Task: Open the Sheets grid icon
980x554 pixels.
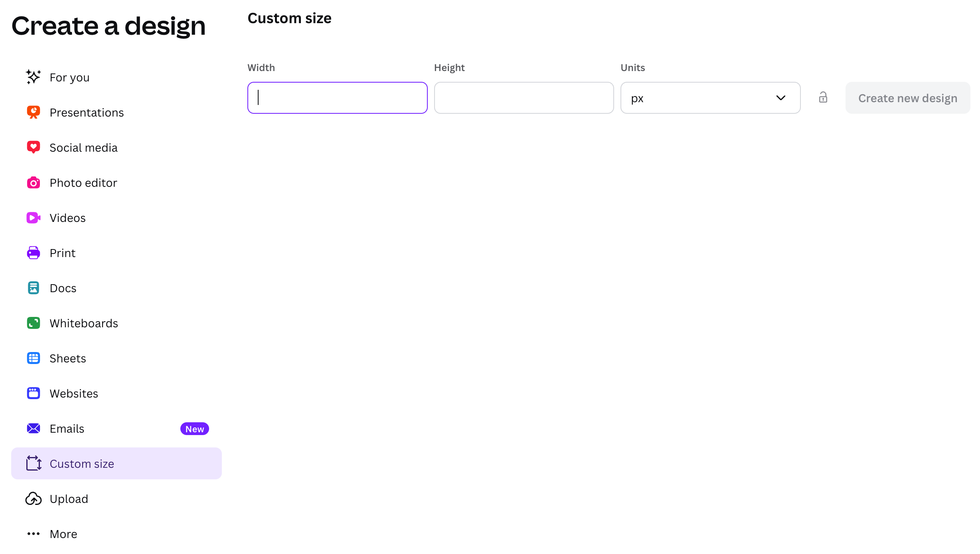Action: tap(33, 358)
